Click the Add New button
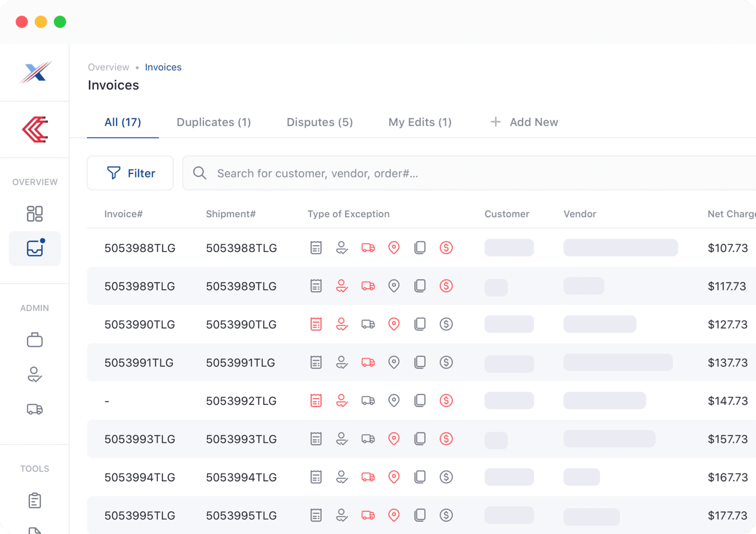The width and height of the screenshot is (756, 534). (525, 122)
